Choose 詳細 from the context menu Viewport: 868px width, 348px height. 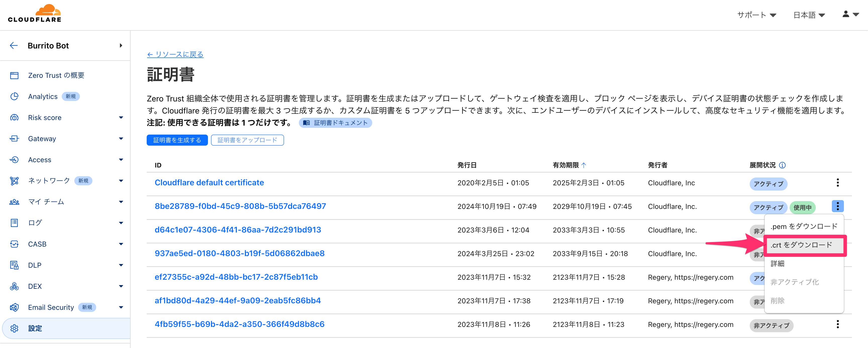pyautogui.click(x=777, y=264)
